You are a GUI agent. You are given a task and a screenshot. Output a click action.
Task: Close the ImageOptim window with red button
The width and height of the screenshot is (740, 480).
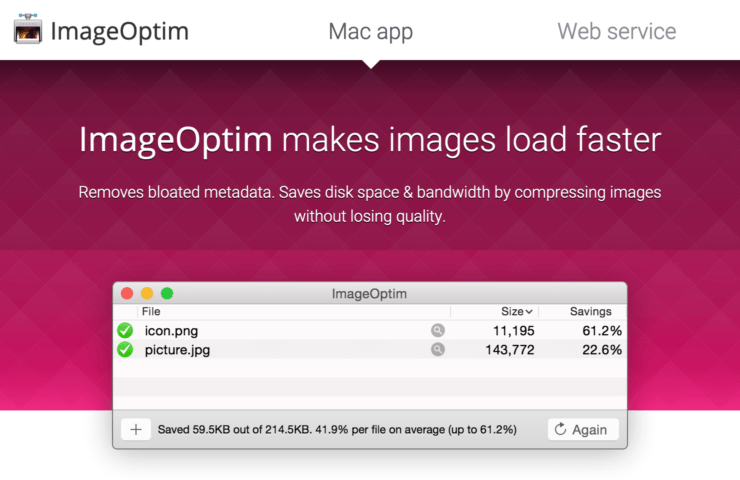click(127, 294)
